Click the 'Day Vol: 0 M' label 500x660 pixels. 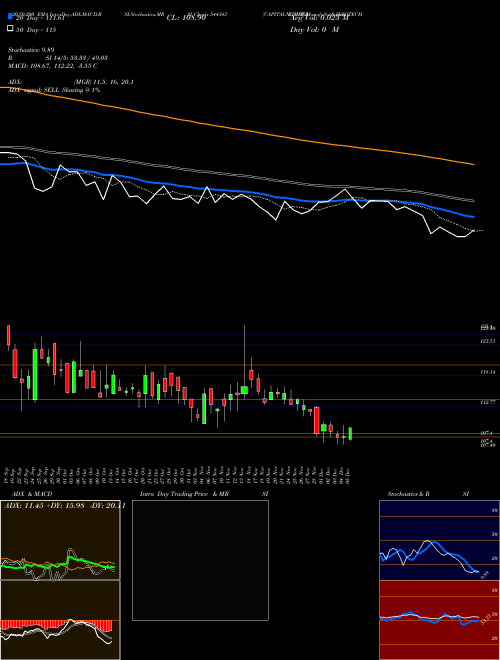click(314, 30)
